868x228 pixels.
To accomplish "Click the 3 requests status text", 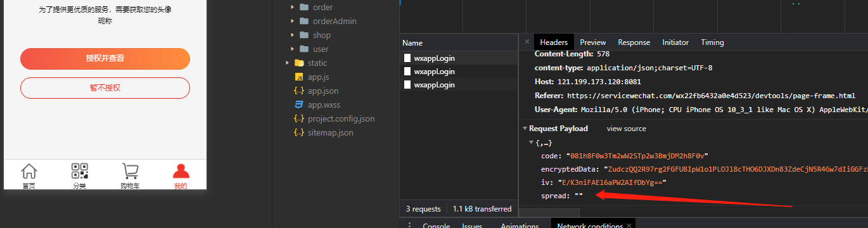I will (423, 209).
